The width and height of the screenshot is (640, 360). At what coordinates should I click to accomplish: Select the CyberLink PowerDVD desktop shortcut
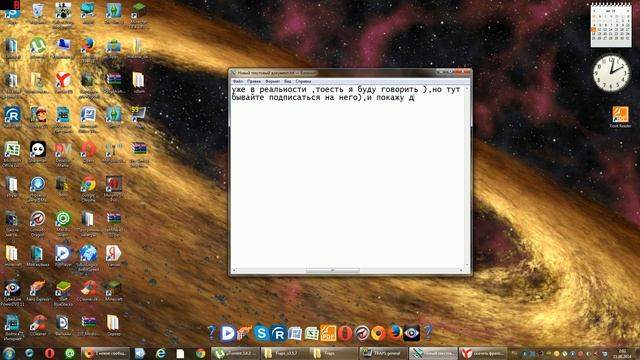pyautogui.click(x=12, y=292)
